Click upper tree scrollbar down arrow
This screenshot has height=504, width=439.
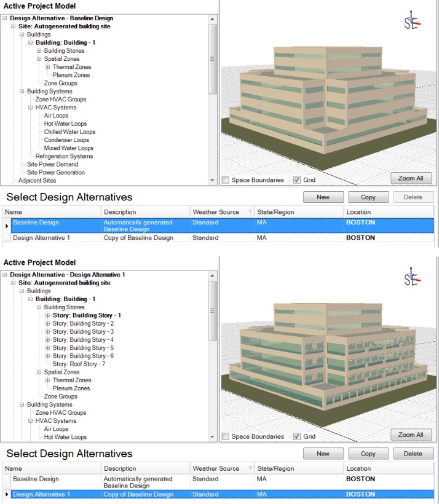click(212, 180)
